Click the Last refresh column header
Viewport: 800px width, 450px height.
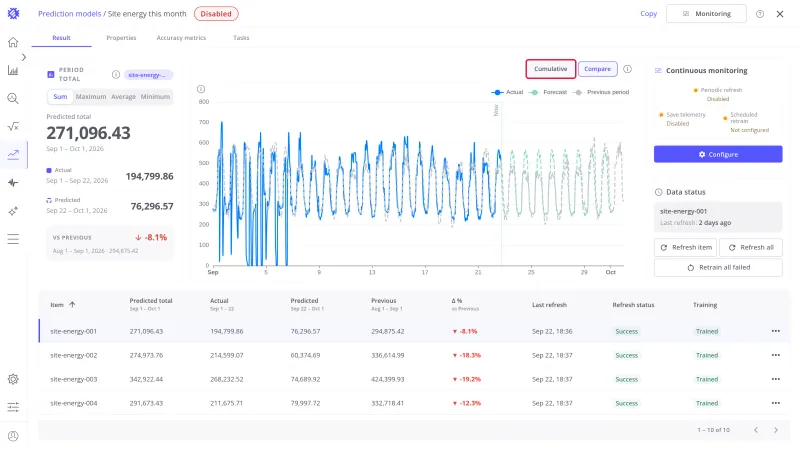pos(549,305)
